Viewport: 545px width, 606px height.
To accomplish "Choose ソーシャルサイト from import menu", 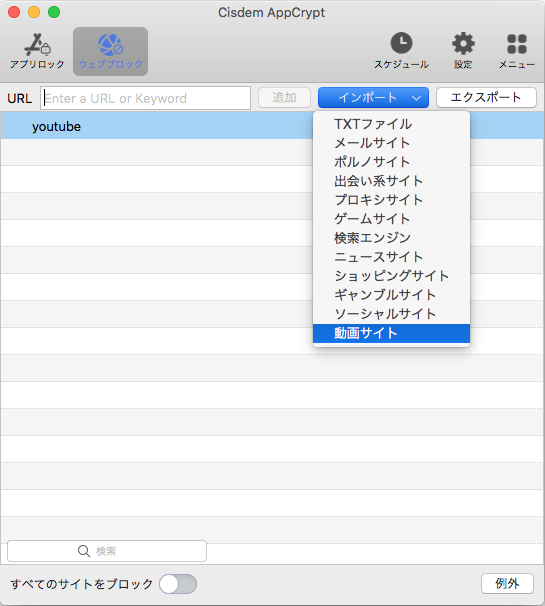I will (x=391, y=314).
